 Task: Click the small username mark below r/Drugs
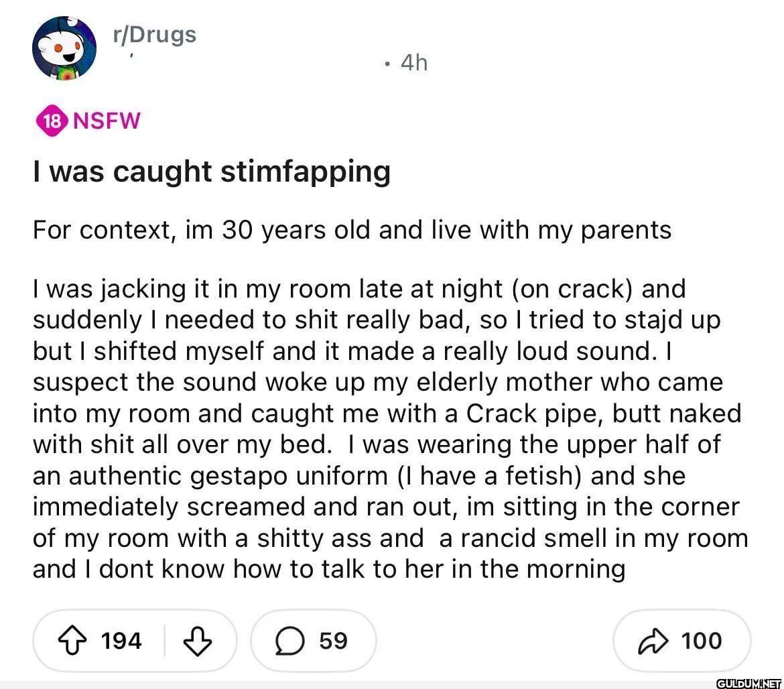[x=132, y=55]
